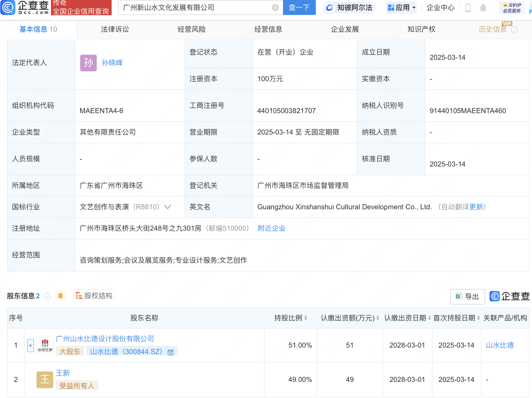532x398 pixels.
Task: Switch to 企业发展 tab
Action: (x=345, y=29)
